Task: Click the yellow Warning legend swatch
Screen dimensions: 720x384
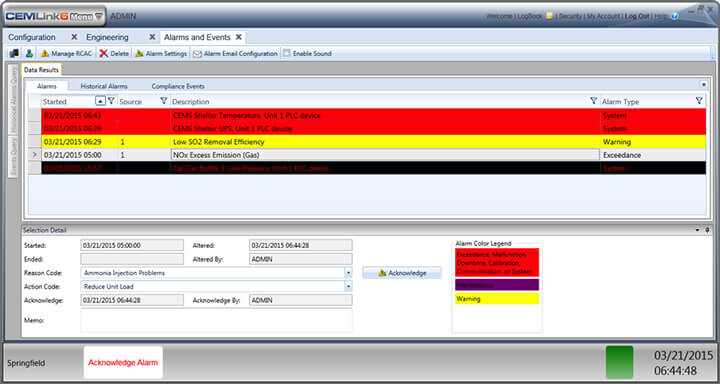Action: (497, 299)
